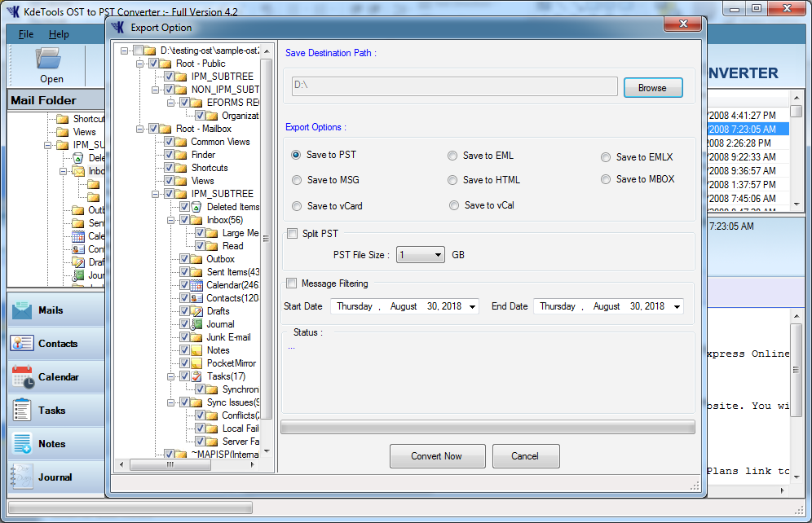This screenshot has width=812, height=523.
Task: Open the Help menu
Action: (59, 34)
